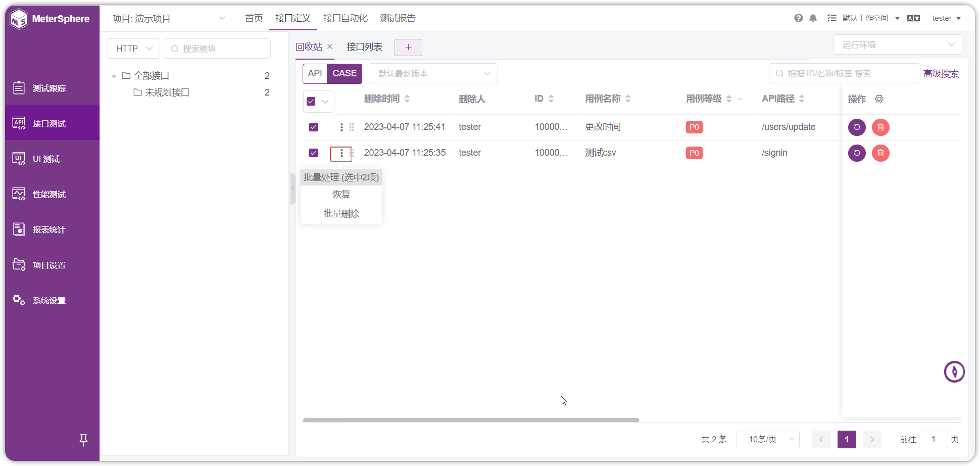Click the ID/名称/标签 search field
The height and width of the screenshot is (466, 980).
[844, 73]
